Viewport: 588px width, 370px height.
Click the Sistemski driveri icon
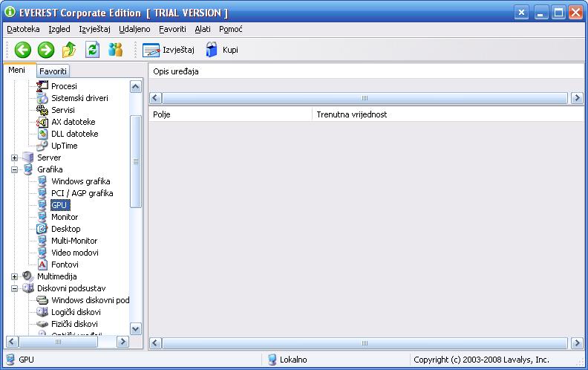[42, 98]
